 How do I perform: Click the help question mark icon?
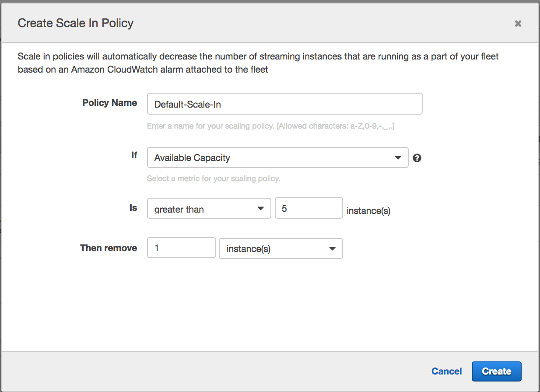tap(417, 158)
